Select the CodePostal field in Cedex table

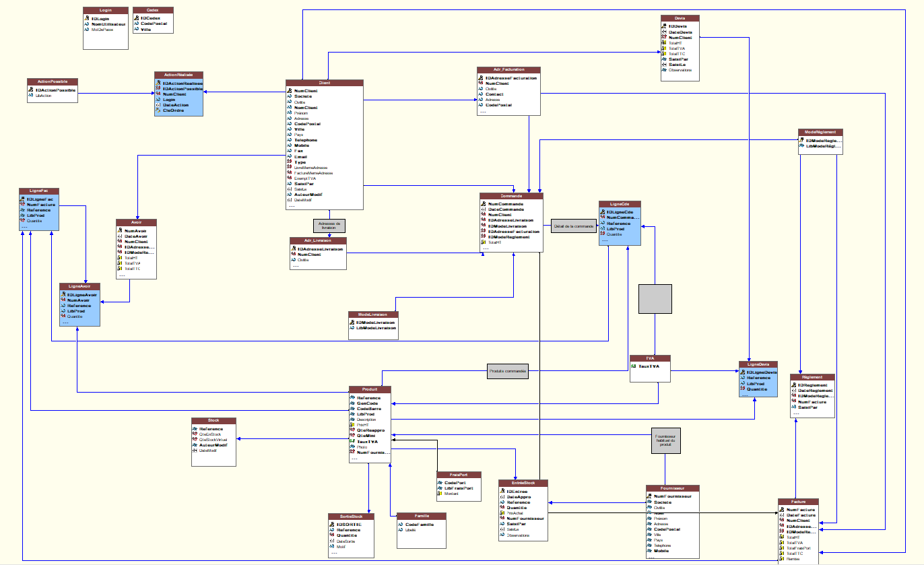153,24
